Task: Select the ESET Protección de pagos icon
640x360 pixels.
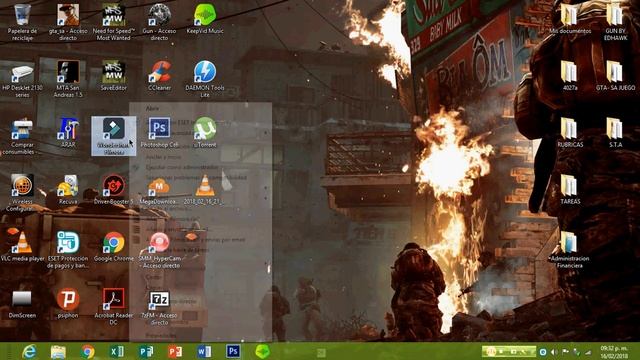Action: [68, 249]
